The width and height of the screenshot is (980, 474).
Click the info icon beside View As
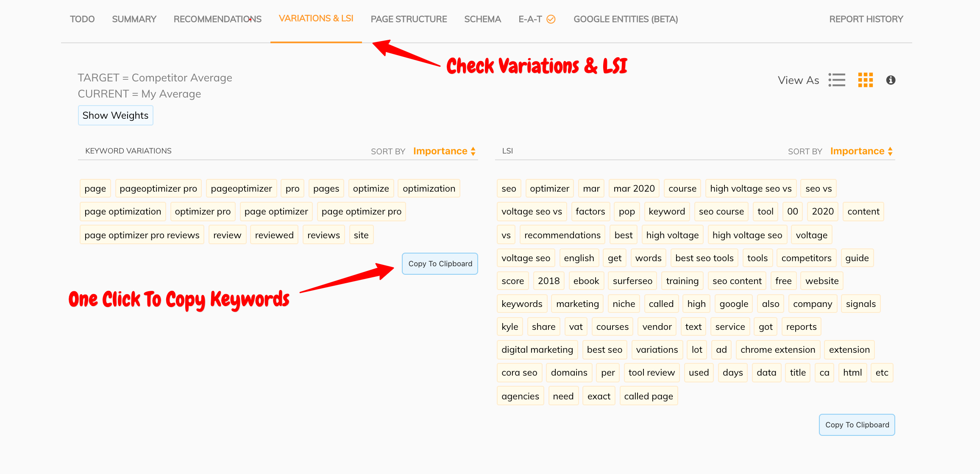point(890,80)
